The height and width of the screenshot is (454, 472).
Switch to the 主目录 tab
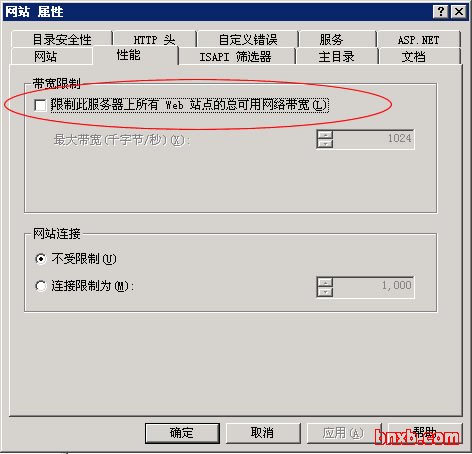tap(337, 56)
